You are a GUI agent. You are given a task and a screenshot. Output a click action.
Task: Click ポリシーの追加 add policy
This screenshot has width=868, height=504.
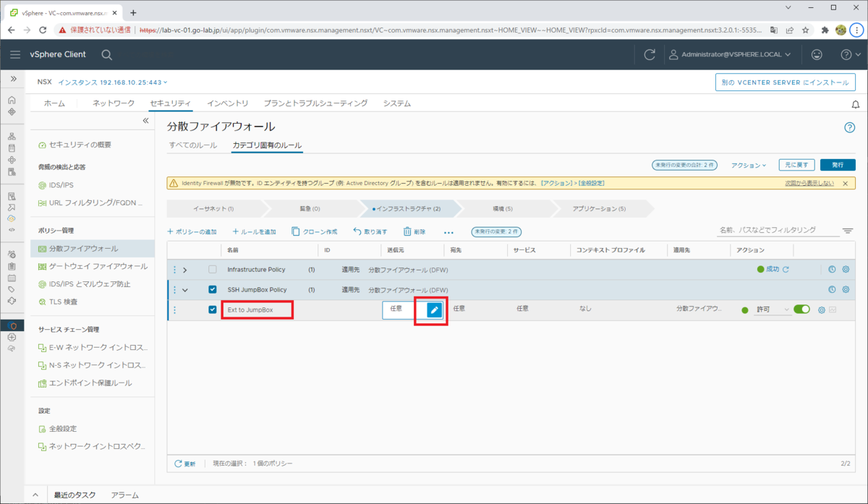pos(192,232)
